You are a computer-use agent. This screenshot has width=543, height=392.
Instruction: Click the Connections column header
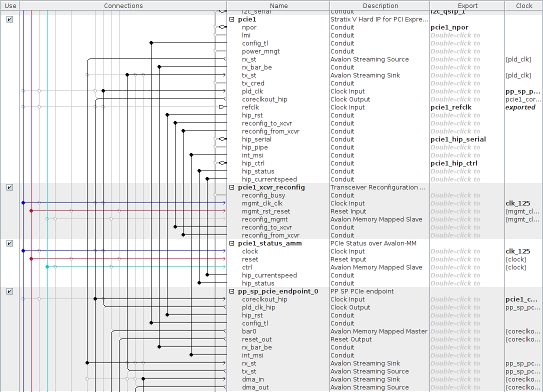pyautogui.click(x=123, y=5)
